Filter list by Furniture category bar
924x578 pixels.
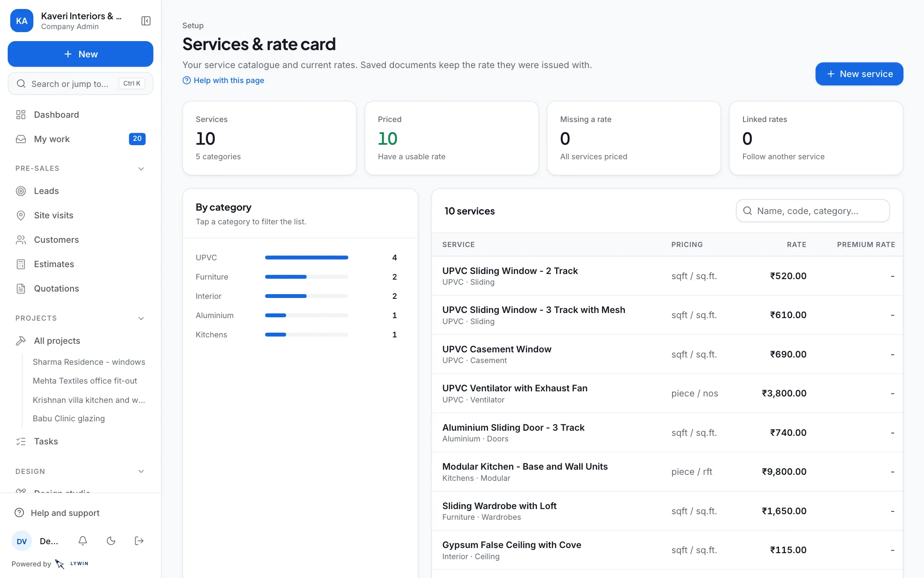[306, 277]
